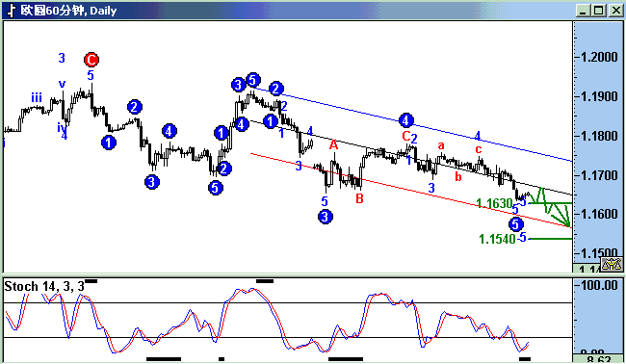Click the red lowercase wave label b
The height and width of the screenshot is (364, 626).
pos(458,176)
